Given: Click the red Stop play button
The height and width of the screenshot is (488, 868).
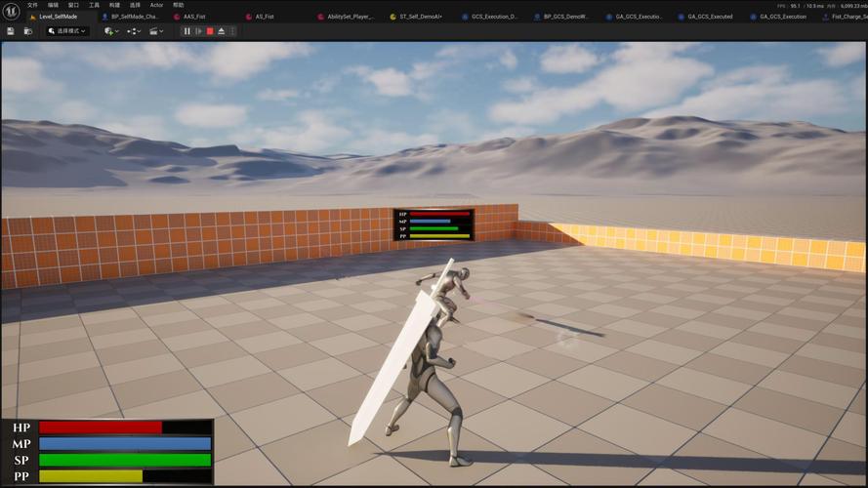Looking at the screenshot, I should click(210, 31).
